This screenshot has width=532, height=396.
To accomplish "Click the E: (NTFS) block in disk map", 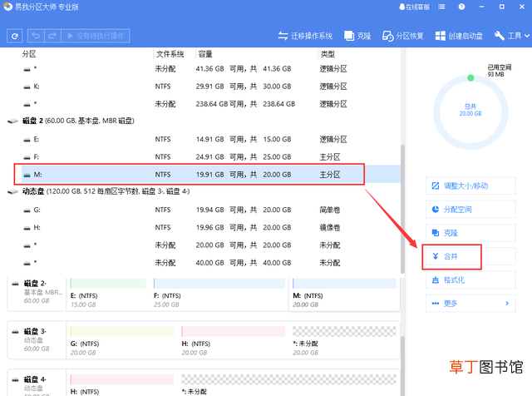I will 108,295.
